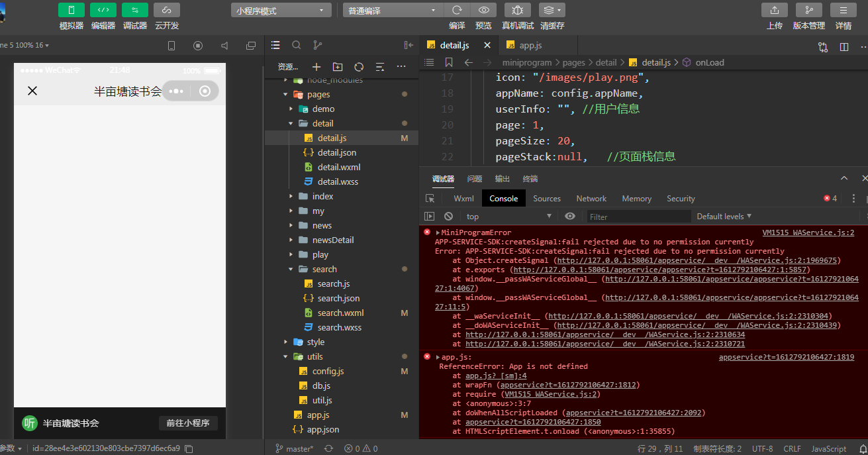The image size is (868, 455).
Task: Switch to the Wxml devtools tab
Action: point(463,199)
